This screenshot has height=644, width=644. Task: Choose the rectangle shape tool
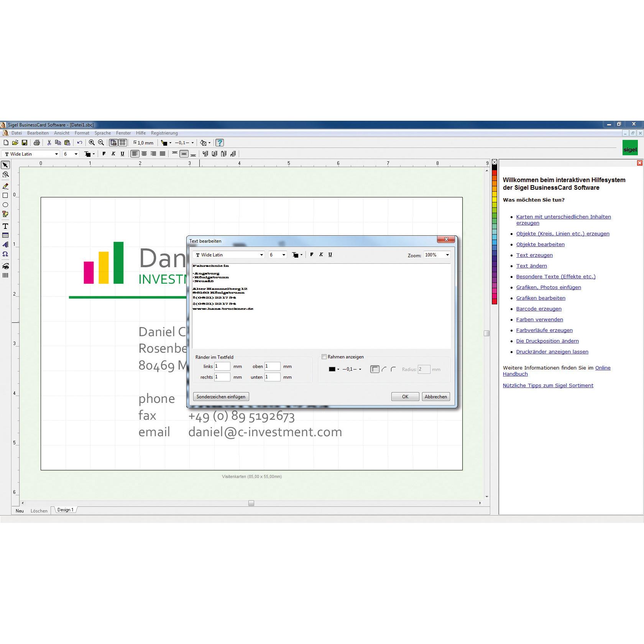point(5,195)
